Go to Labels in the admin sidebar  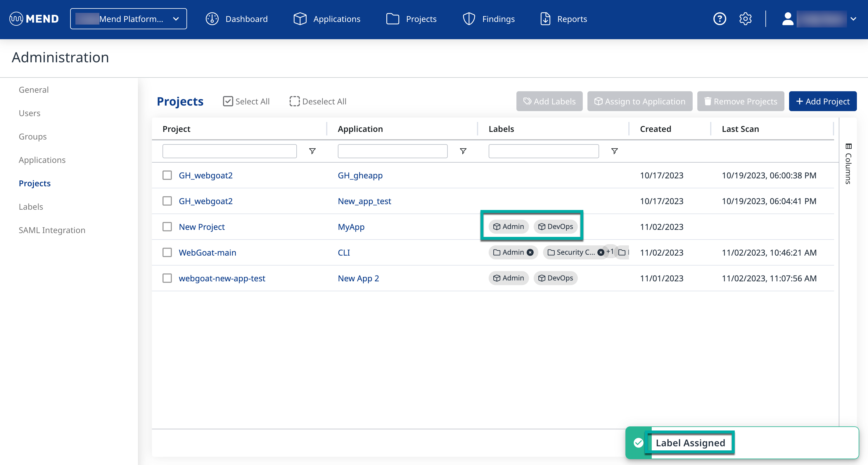point(31,207)
